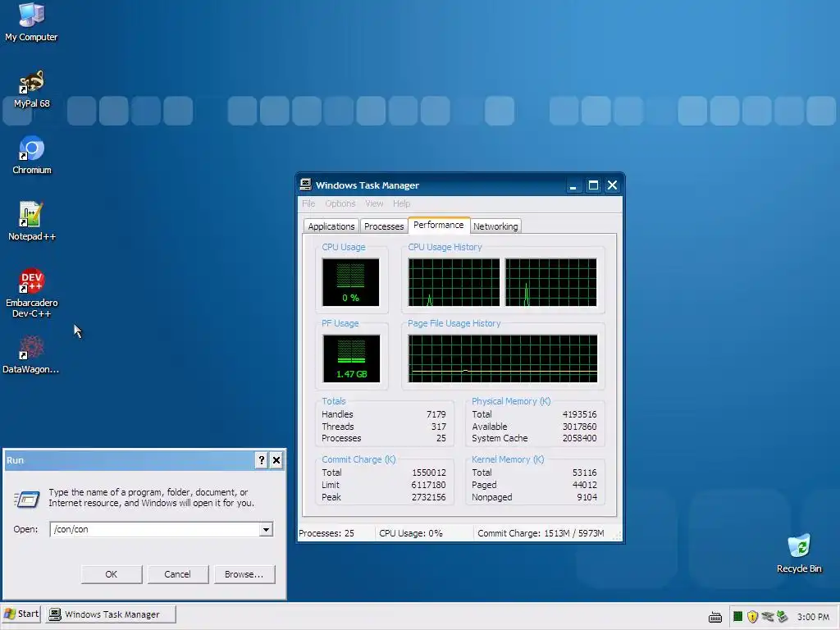840x630 pixels.
Task: Select the Recycle Bin desktop icon
Action: (x=799, y=554)
